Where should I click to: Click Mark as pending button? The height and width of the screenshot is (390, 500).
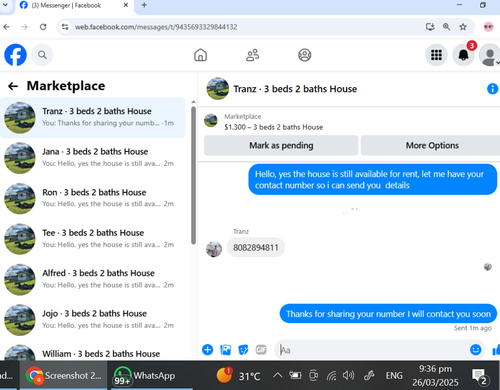click(x=281, y=145)
